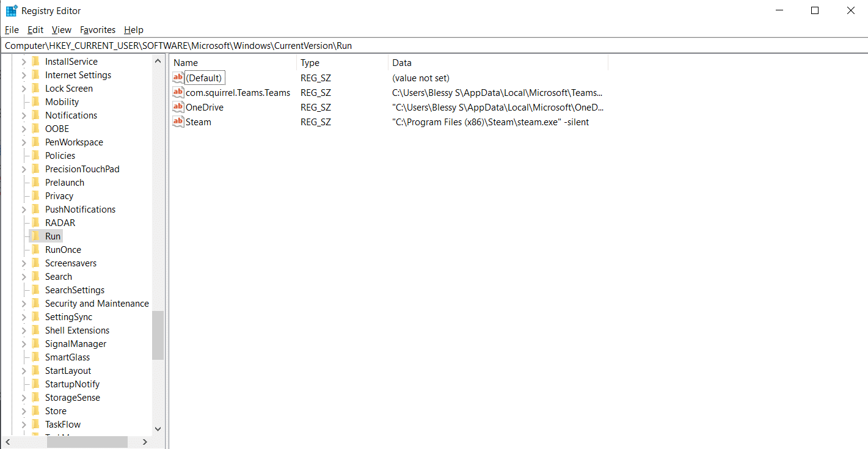
Task: Select the folder icon next to Notifications
Action: tap(35, 115)
